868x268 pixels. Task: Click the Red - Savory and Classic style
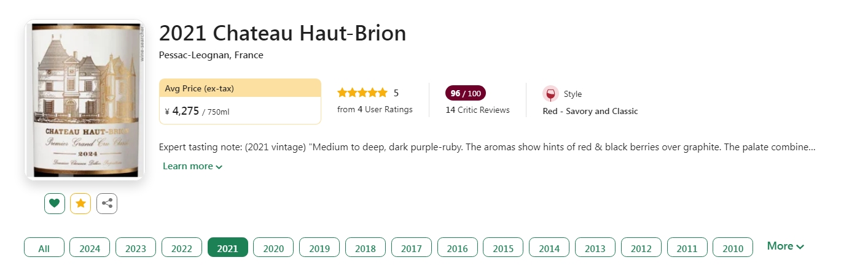(590, 112)
